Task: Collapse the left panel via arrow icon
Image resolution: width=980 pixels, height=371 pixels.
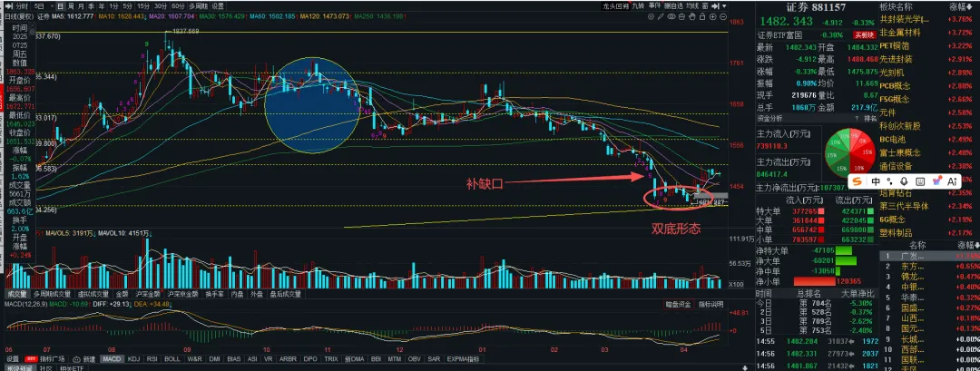Action: tap(8, 6)
